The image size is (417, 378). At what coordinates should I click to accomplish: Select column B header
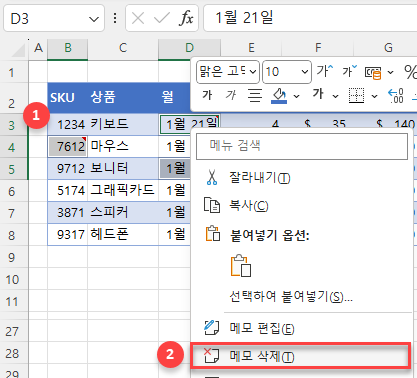(x=68, y=49)
